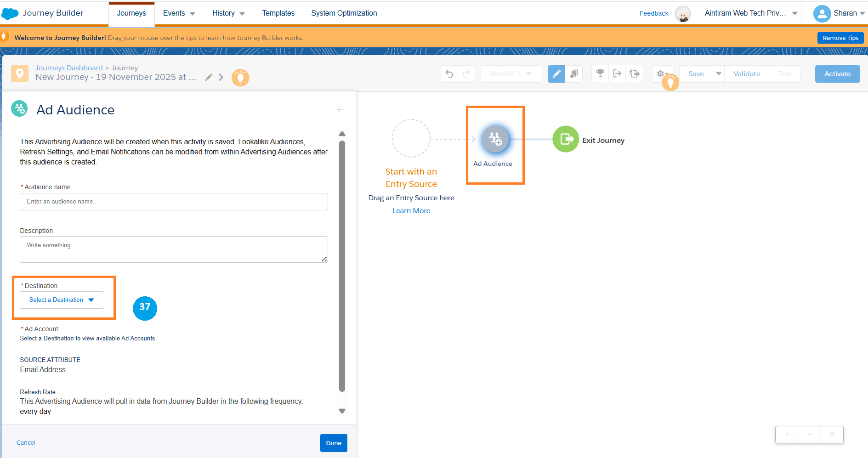This screenshot has width=868, height=458.
Task: Click the undo arrow in the toolbar
Action: [x=449, y=74]
